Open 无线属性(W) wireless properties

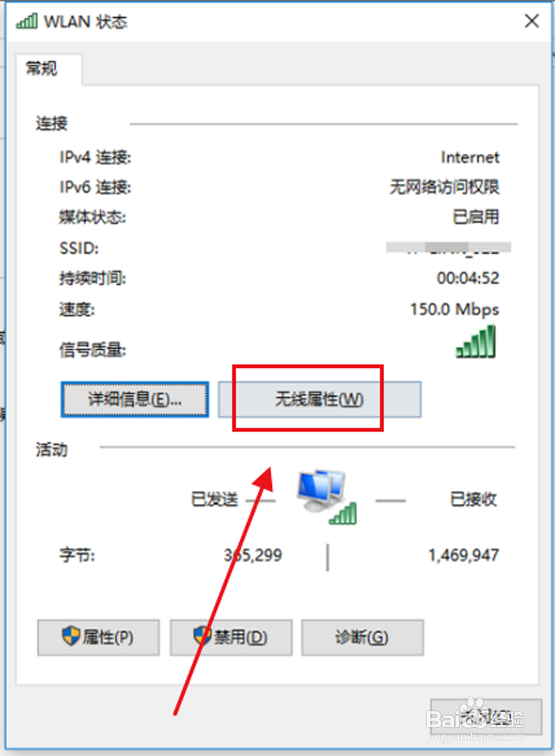[319, 400]
